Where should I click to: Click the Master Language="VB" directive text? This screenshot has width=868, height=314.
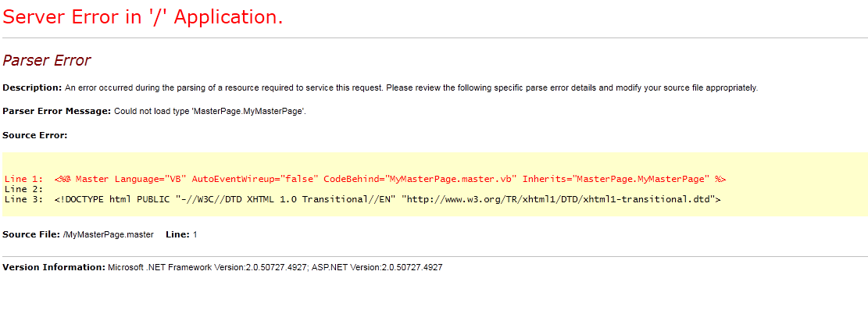(x=130, y=179)
